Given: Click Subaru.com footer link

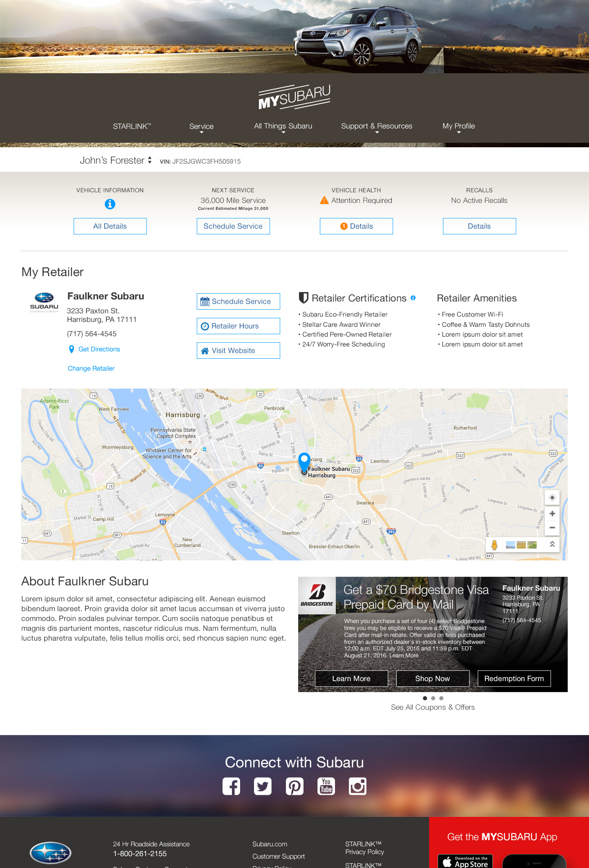Looking at the screenshot, I should pos(270,844).
